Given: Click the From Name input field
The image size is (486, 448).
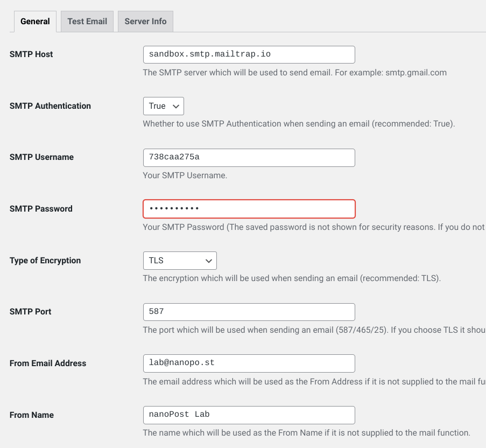Looking at the screenshot, I should (x=249, y=415).
